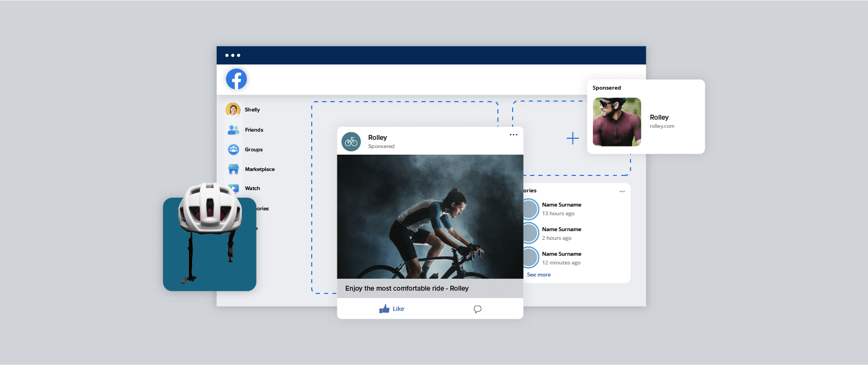Click the sponsored cyclist portrait thumbnail
Screen dimensions: 868x365
point(617,122)
